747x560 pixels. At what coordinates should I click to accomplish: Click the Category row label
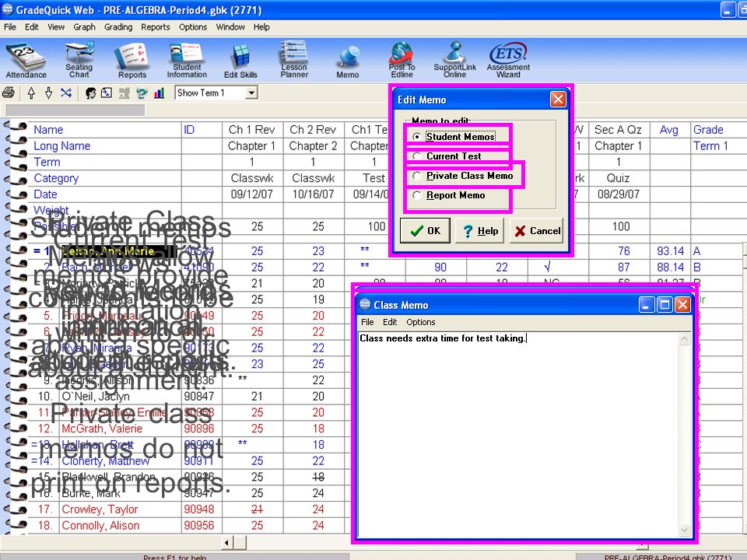[56, 178]
